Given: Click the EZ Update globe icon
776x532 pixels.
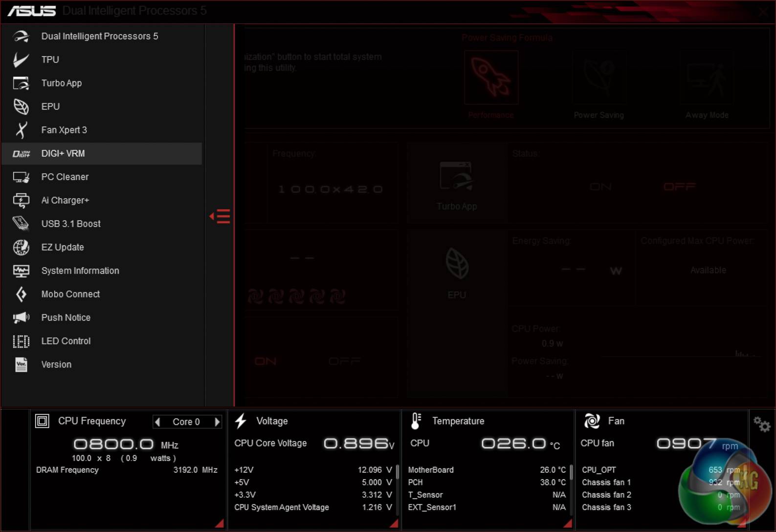Looking at the screenshot, I should pos(21,247).
